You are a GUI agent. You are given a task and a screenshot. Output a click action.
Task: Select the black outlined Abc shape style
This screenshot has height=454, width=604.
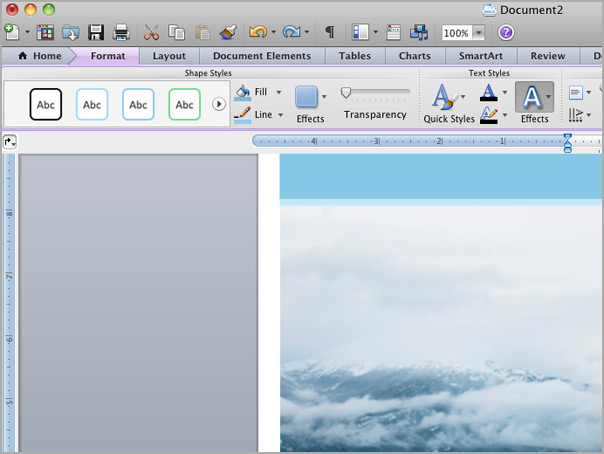click(x=46, y=104)
